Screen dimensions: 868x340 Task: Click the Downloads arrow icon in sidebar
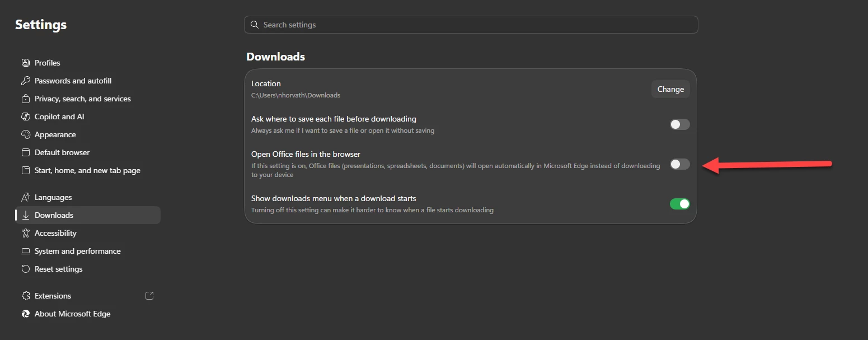[x=25, y=215]
